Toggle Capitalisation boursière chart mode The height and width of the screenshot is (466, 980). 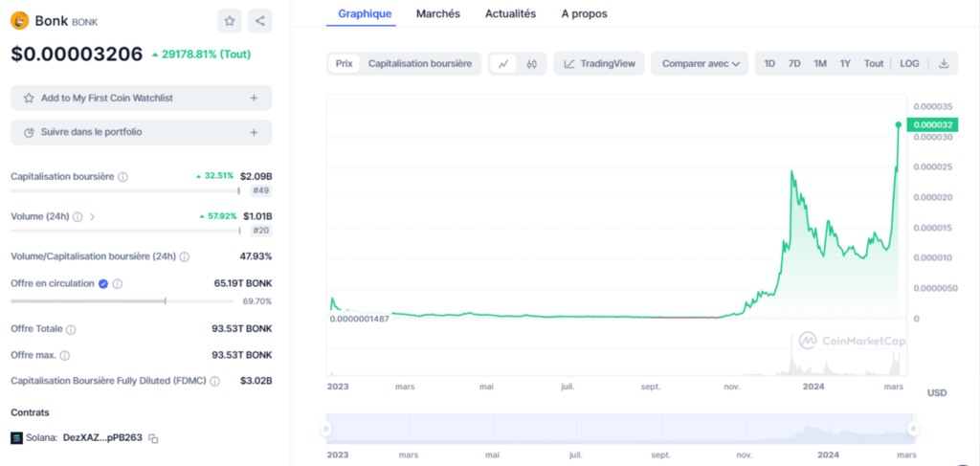[x=420, y=64]
